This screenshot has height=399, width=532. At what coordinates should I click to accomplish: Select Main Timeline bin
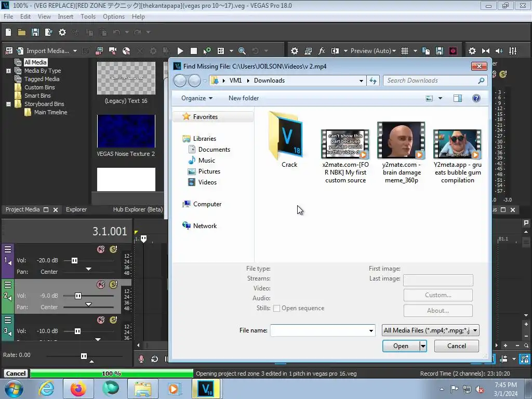(x=50, y=112)
